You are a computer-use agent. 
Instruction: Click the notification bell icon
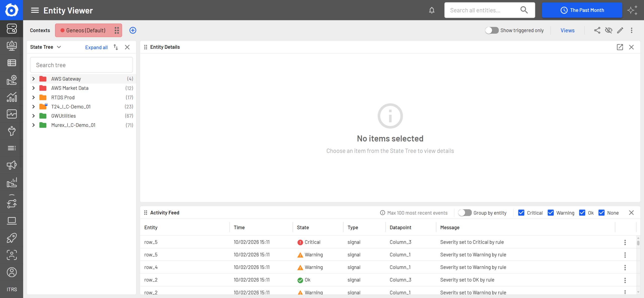click(x=432, y=10)
